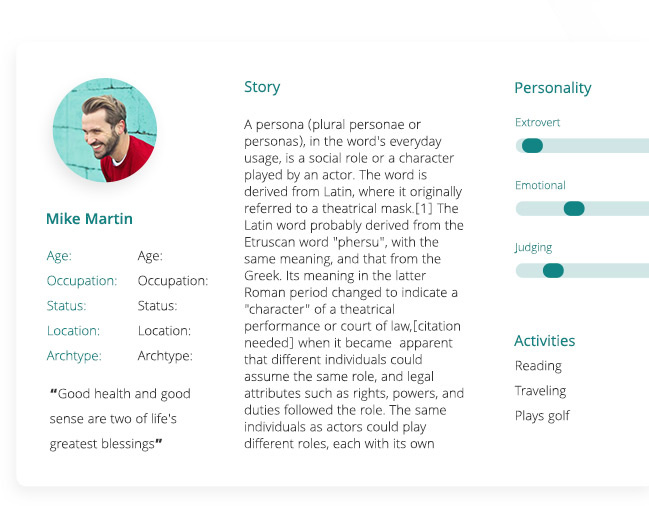Click the Extrovert slider handle
The width and height of the screenshot is (649, 506).
(x=532, y=146)
